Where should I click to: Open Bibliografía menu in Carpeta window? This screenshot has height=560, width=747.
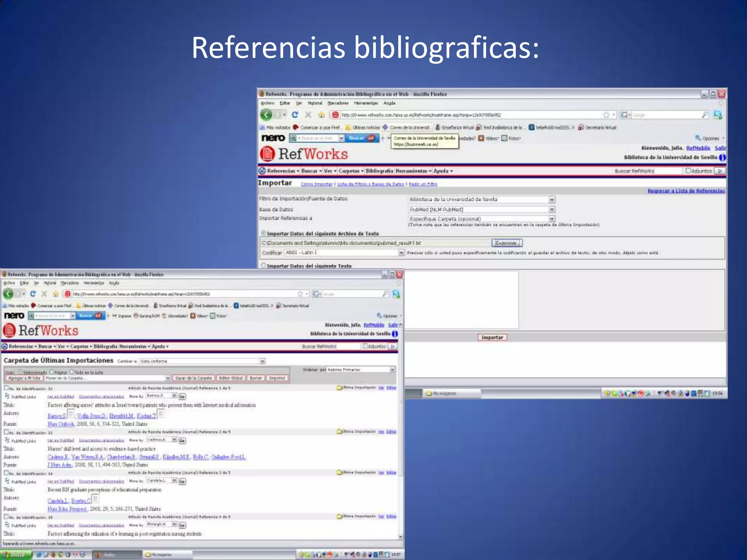pyautogui.click(x=105, y=346)
